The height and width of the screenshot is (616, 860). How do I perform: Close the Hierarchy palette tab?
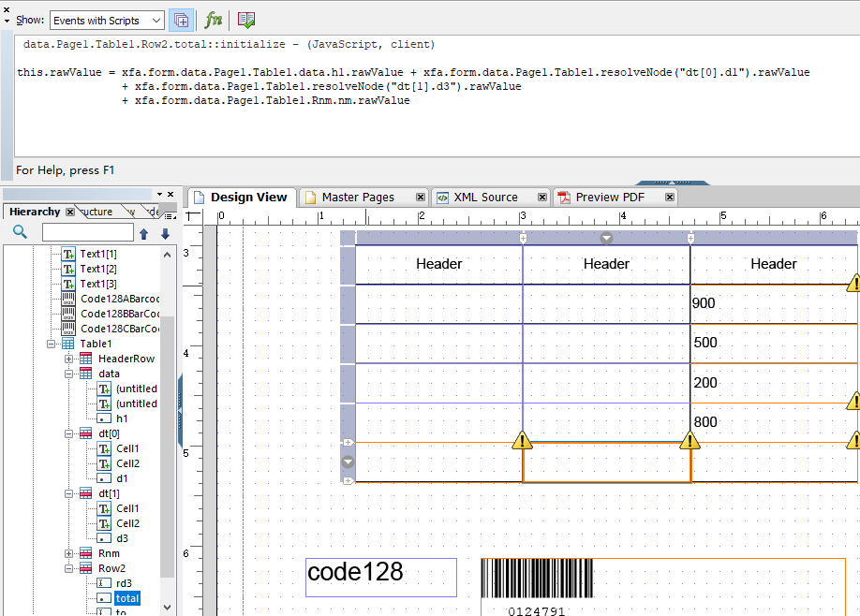point(70,212)
